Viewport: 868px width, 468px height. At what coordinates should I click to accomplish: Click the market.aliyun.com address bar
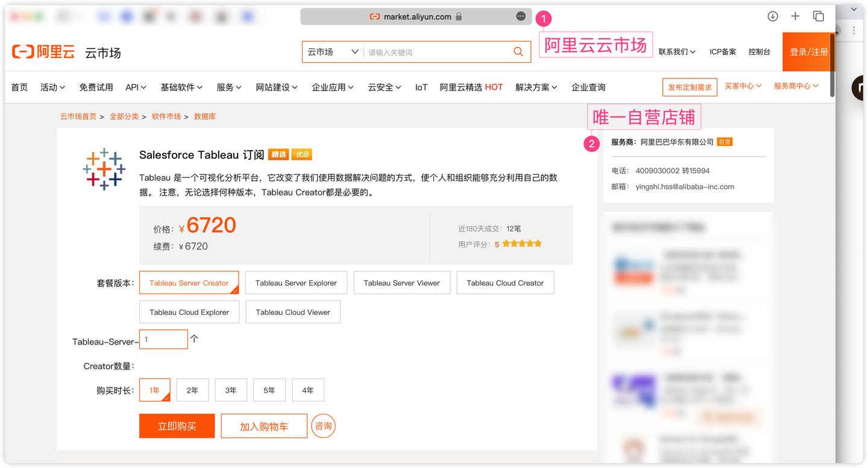tap(416, 16)
